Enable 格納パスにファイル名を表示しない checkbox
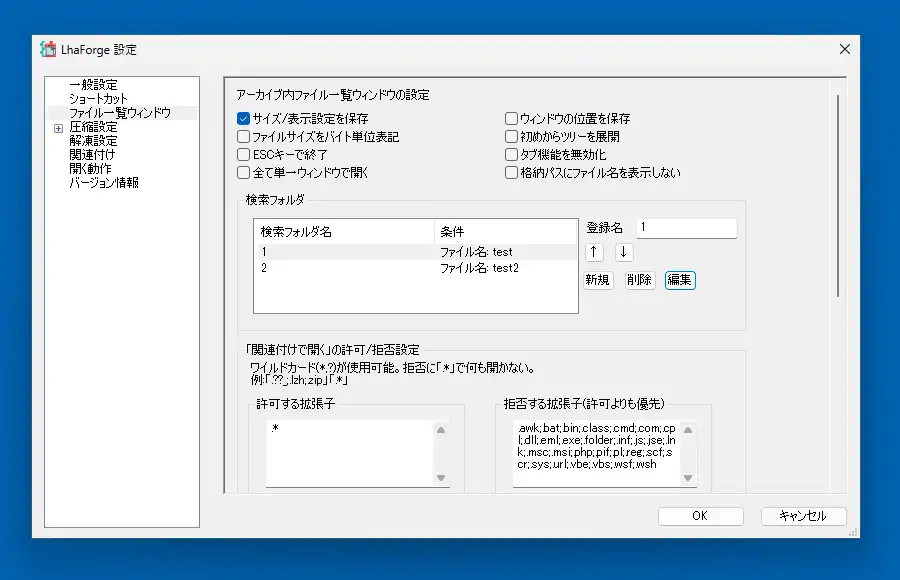 [511, 172]
